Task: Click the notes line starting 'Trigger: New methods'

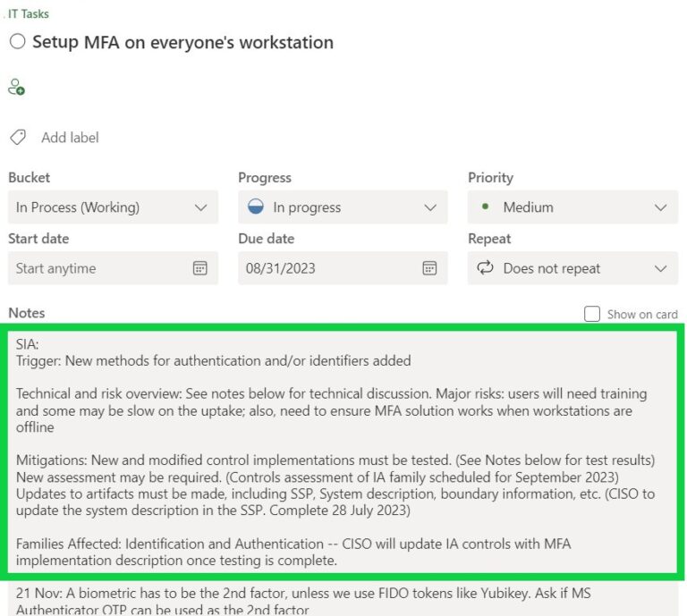Action: tap(214, 361)
